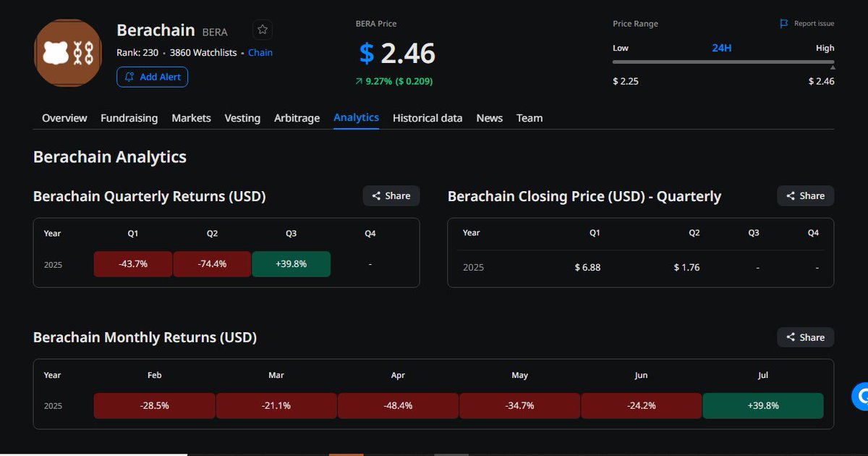
Task: Click the Add Alert button
Action: point(152,77)
